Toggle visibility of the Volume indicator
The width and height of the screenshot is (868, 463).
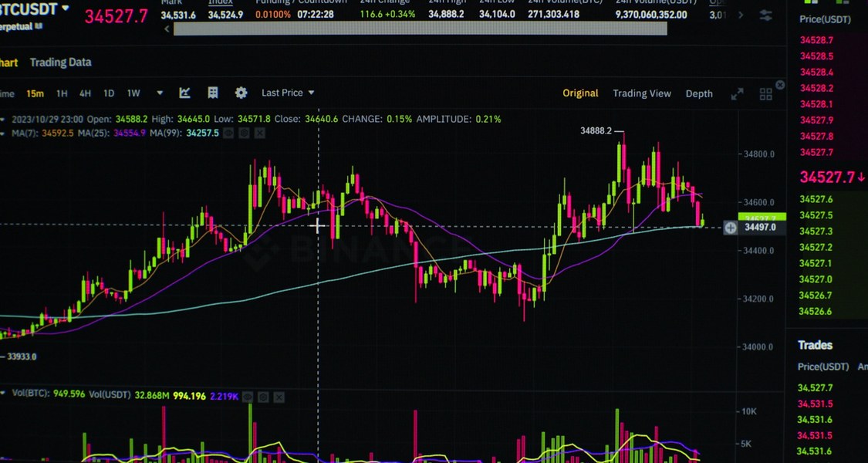coord(248,397)
